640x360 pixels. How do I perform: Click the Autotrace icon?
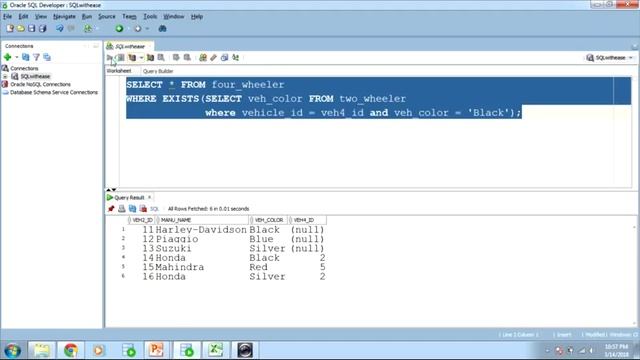(150, 58)
